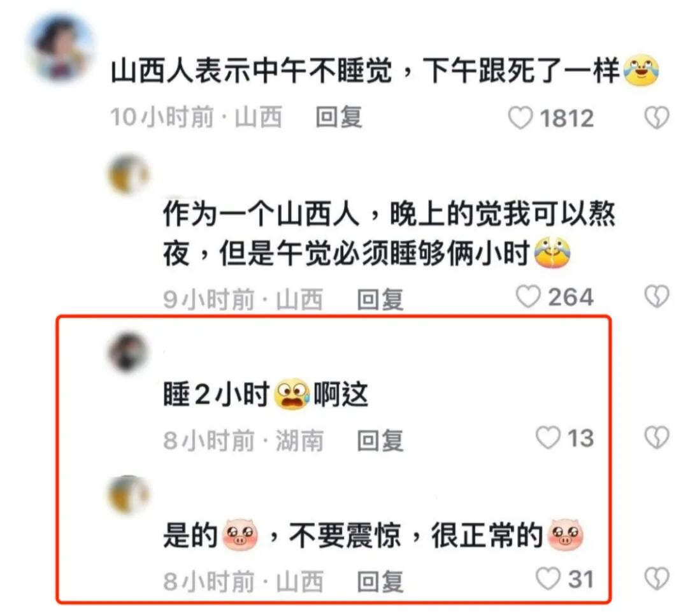Open avatar above '作为一个山西人' comment
The image size is (688, 616).
coord(128,174)
